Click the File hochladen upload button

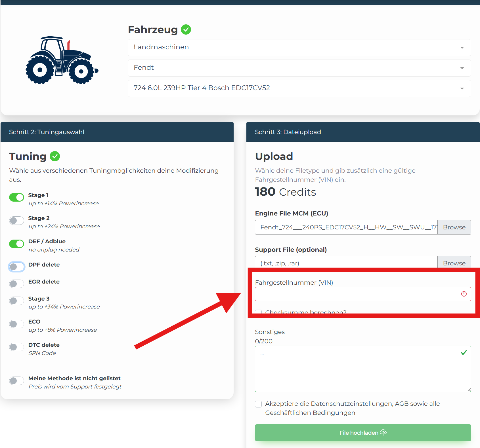[x=363, y=433]
